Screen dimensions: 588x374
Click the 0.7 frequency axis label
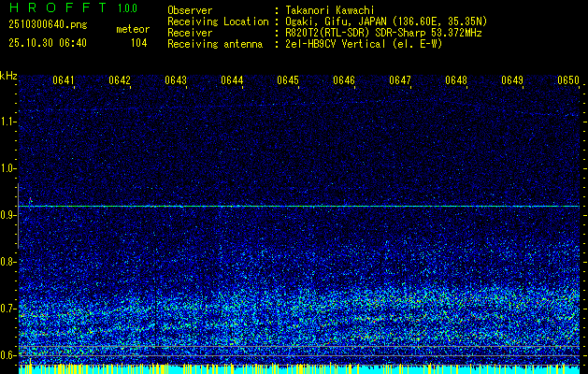7,309
